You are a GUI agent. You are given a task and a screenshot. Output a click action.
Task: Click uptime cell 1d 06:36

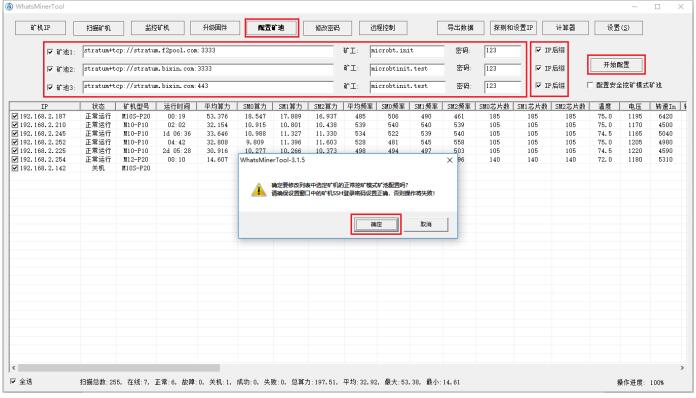point(177,134)
